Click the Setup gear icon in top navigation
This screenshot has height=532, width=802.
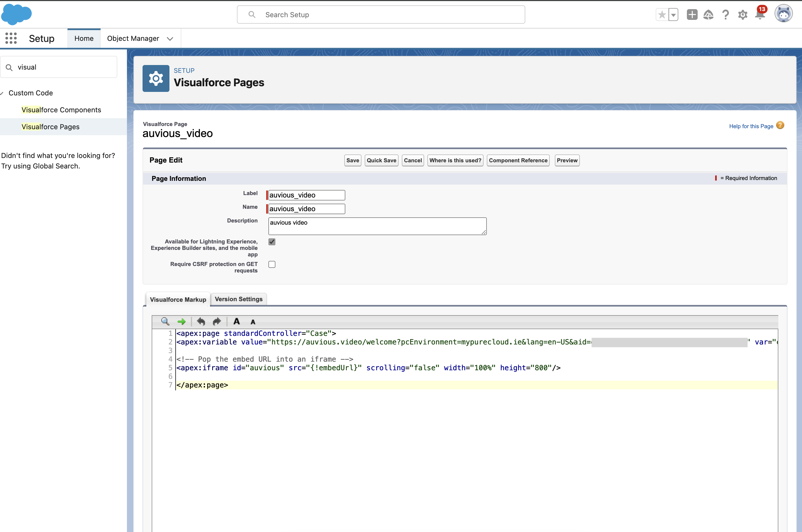[x=743, y=15]
